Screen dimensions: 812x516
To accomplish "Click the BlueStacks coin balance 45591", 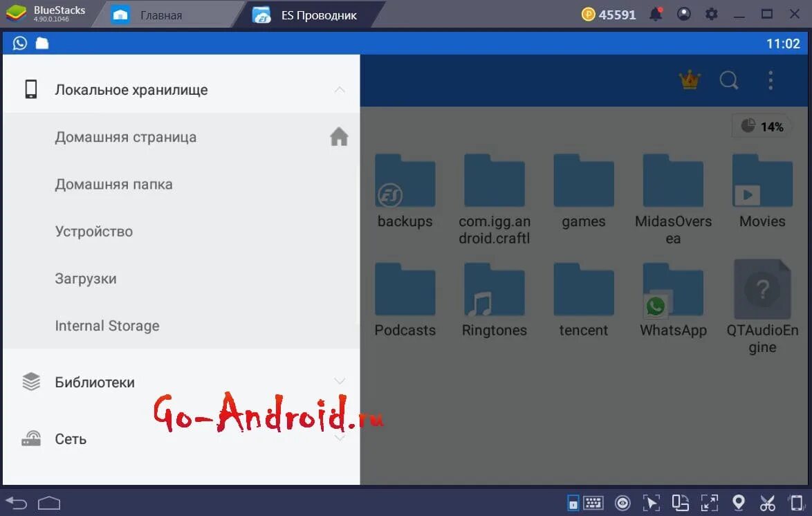I will [x=609, y=15].
